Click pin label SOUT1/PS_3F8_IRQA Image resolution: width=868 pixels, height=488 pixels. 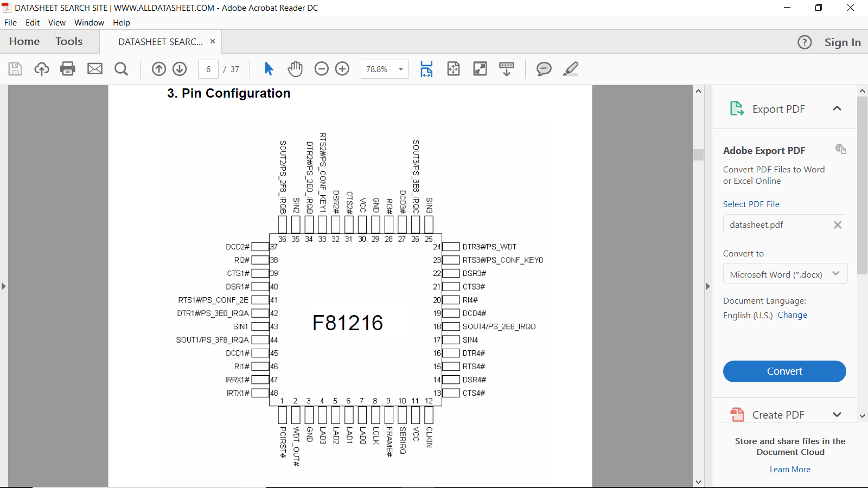pyautogui.click(x=212, y=340)
